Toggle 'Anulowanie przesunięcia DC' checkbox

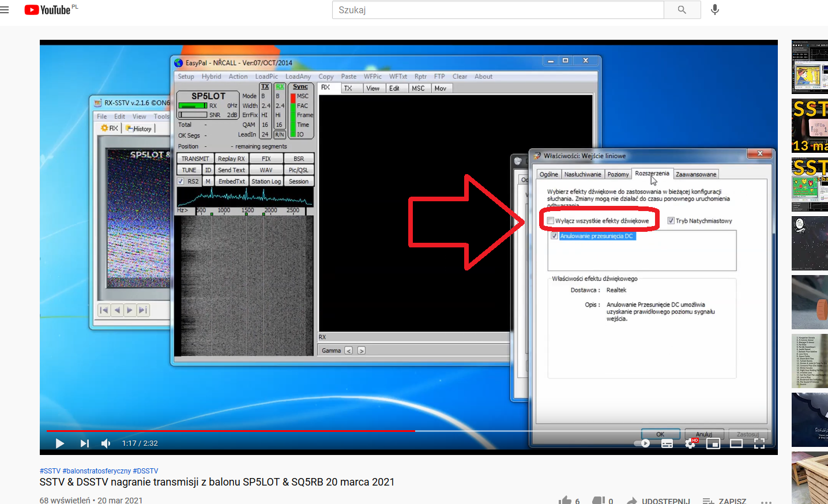click(554, 236)
